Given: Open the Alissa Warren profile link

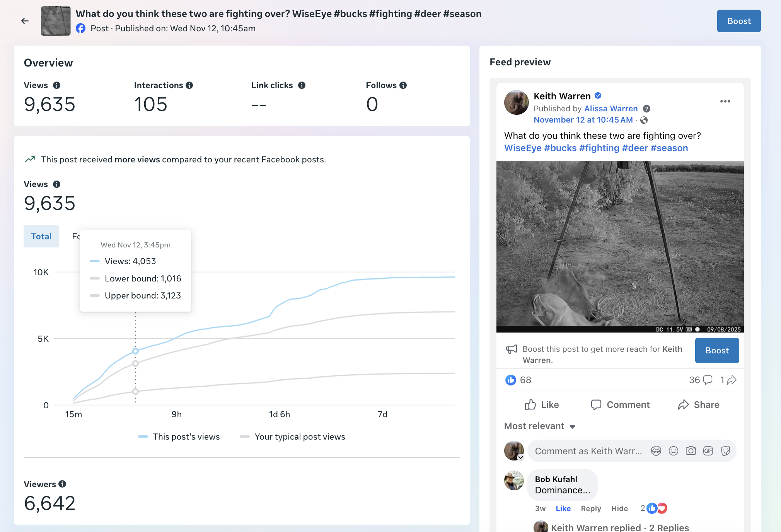Looking at the screenshot, I should [610, 109].
